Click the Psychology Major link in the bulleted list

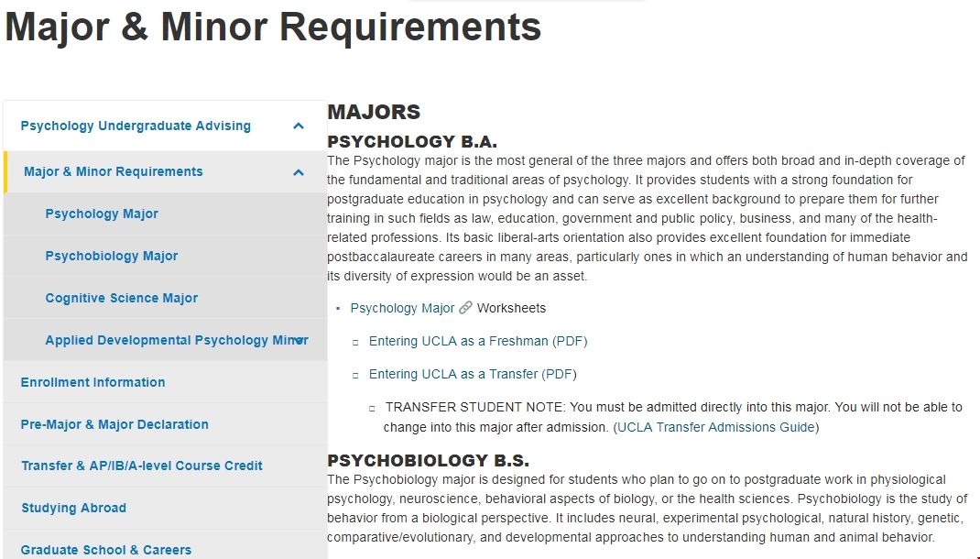pos(402,308)
